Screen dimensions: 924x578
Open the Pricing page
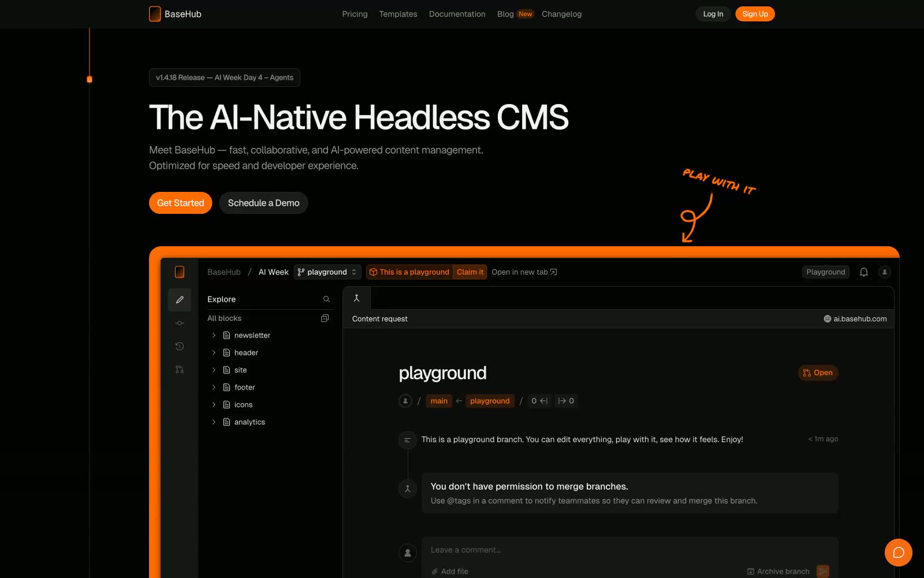click(355, 14)
